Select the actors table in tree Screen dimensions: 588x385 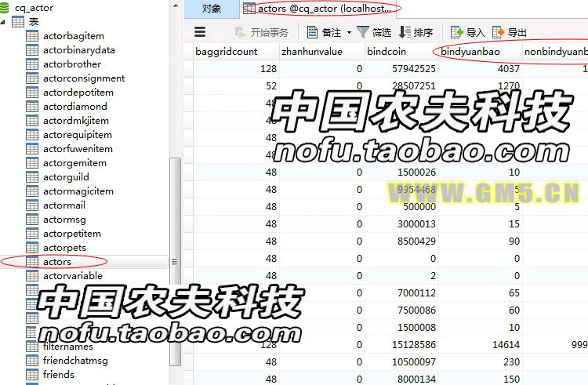56,262
